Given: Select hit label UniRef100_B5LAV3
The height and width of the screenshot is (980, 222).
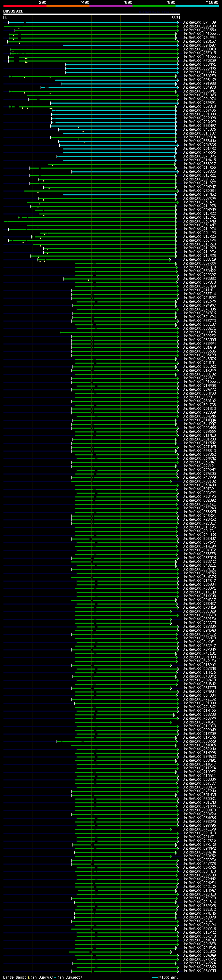Looking at the screenshot, I should coord(199,95).
